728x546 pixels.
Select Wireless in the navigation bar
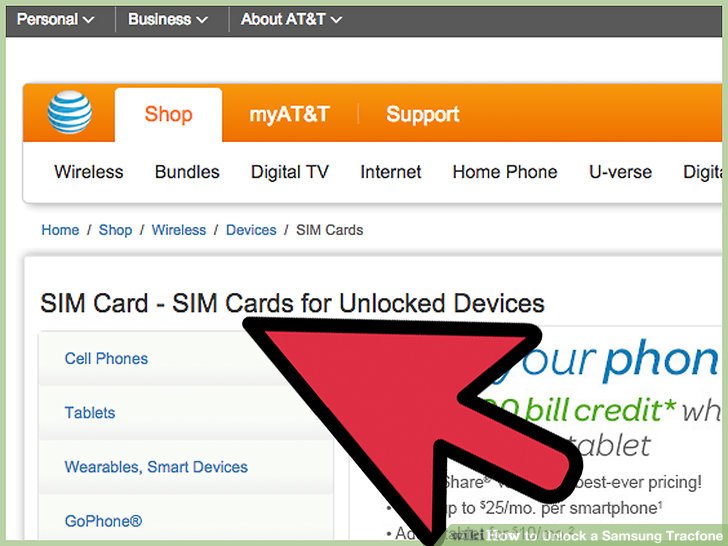pyautogui.click(x=89, y=172)
